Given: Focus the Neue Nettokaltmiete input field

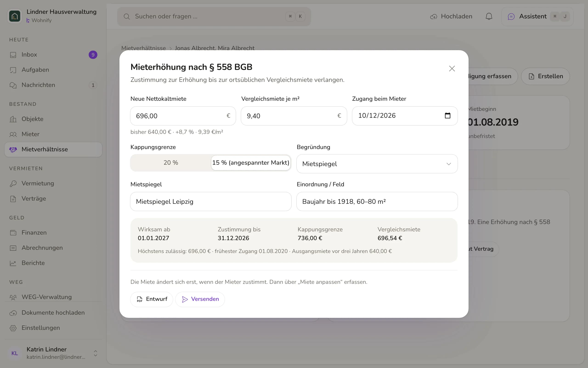Looking at the screenshot, I should (x=183, y=116).
